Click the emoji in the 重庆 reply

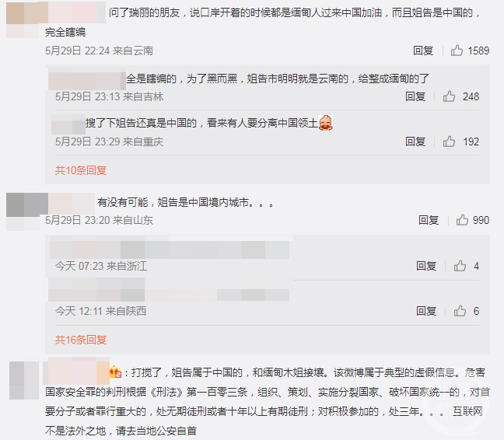point(325,123)
